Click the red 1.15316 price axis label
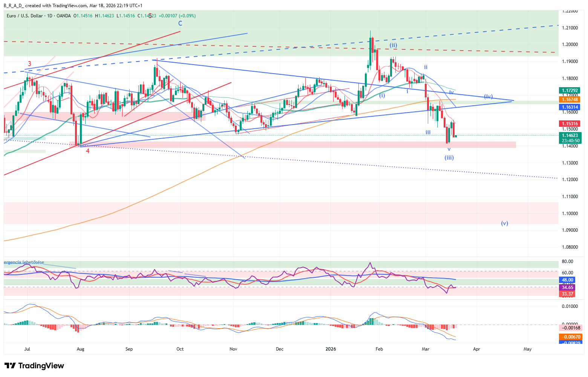Viewport: 588px width, 377px height. pos(570,124)
